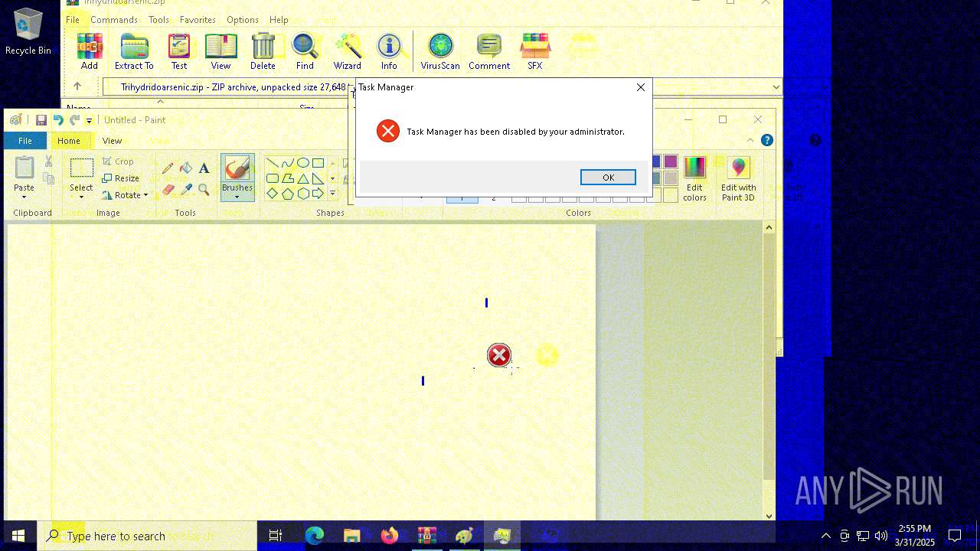Select the Text tool

pyautogui.click(x=204, y=168)
